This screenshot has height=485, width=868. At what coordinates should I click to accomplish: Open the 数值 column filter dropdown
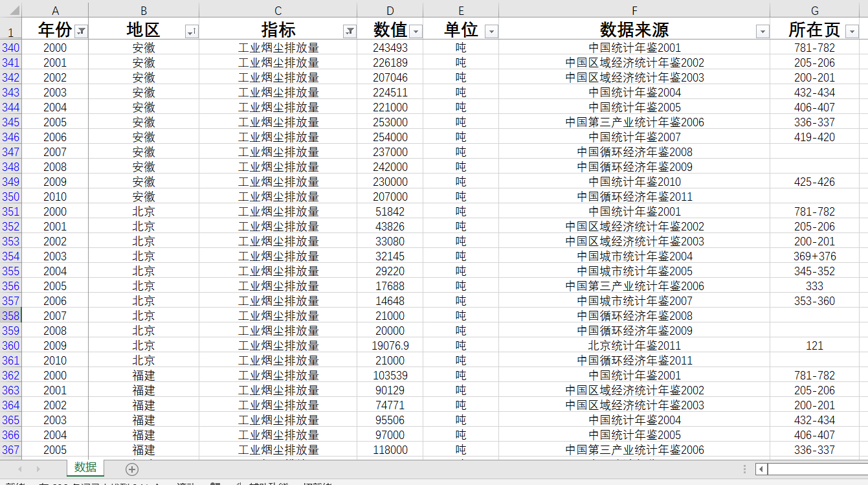point(416,32)
